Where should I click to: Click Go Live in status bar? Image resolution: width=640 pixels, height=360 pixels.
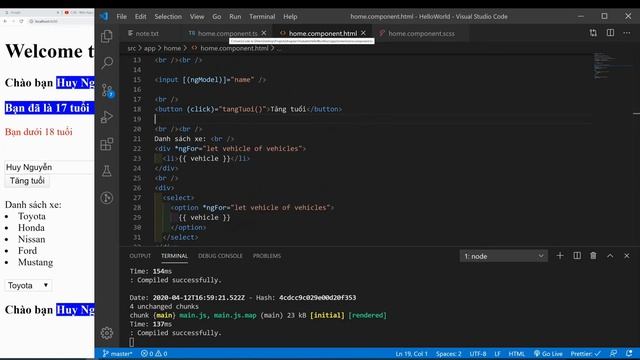[x=548, y=353]
